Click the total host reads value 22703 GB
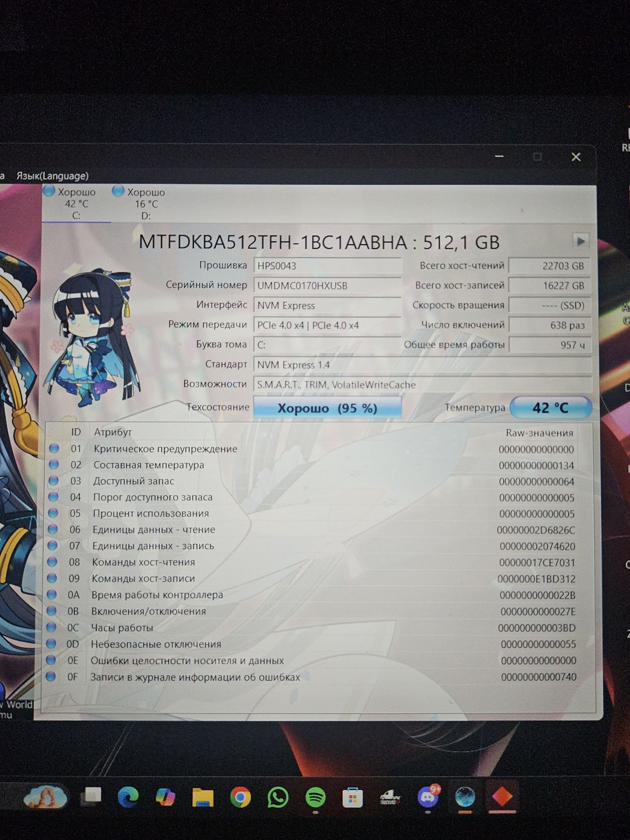The width and height of the screenshot is (630, 840). click(x=550, y=266)
